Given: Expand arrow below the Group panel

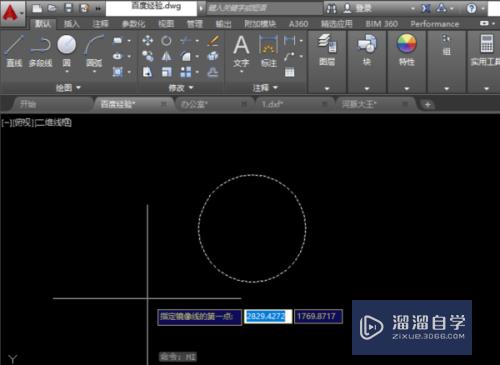Looking at the screenshot, I should pos(446,89).
